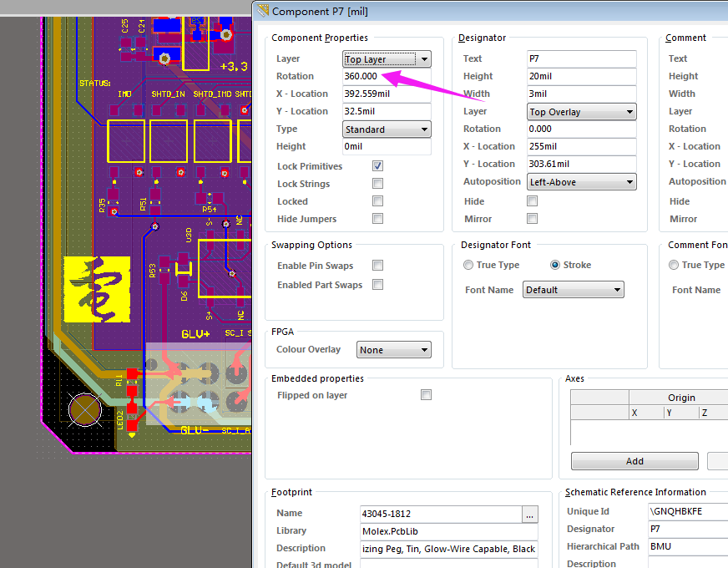This screenshot has width=728, height=568.
Task: Check the Locked checkbox
Action: 378,201
